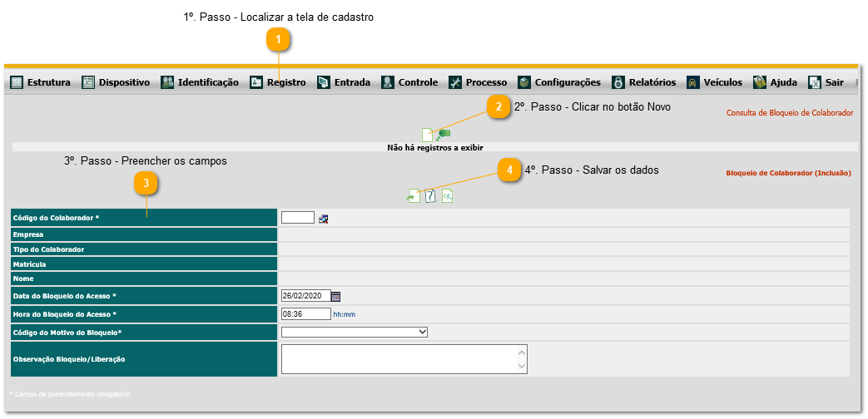Open the Entrada menu
The image size is (868, 419).
(344, 82)
